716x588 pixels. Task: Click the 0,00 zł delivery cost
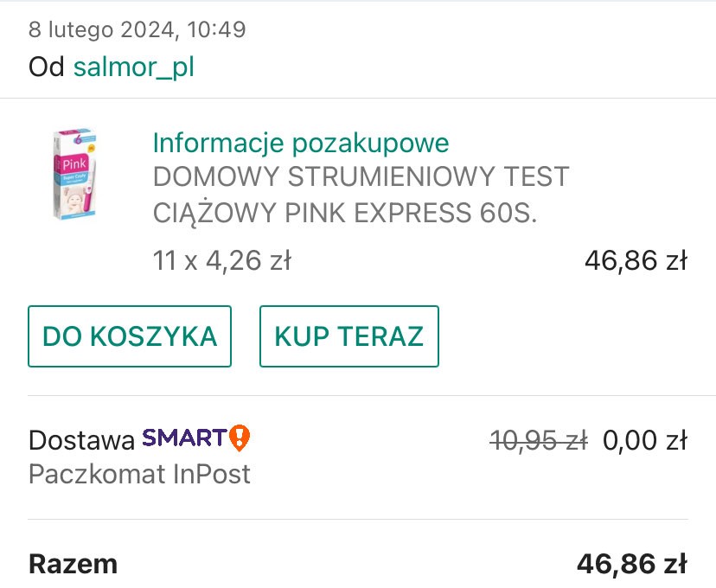644,440
